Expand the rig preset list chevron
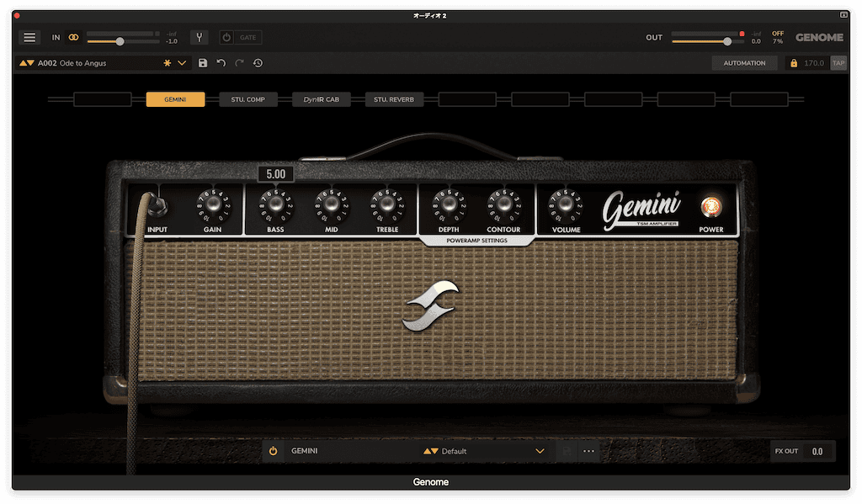The image size is (862, 504). [x=182, y=63]
